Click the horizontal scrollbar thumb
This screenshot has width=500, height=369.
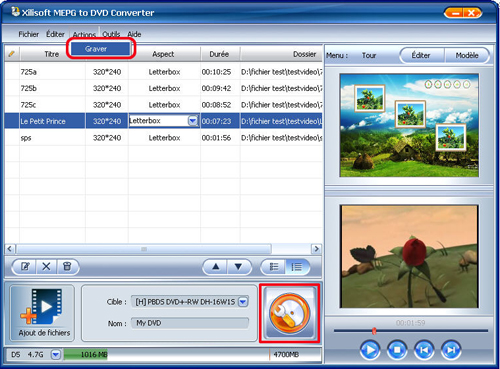click(x=144, y=249)
